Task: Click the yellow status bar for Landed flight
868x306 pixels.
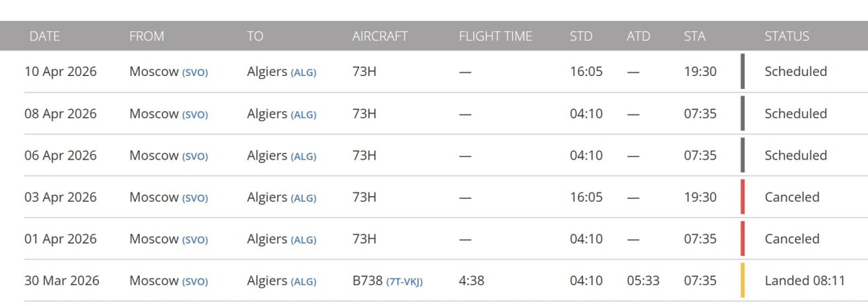Action: click(742, 280)
